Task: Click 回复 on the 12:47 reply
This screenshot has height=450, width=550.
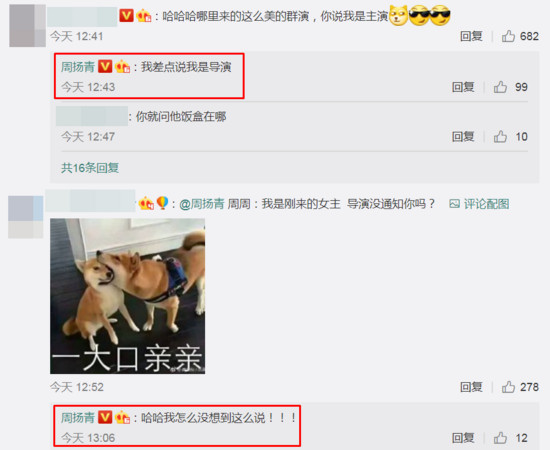Action: [x=463, y=136]
